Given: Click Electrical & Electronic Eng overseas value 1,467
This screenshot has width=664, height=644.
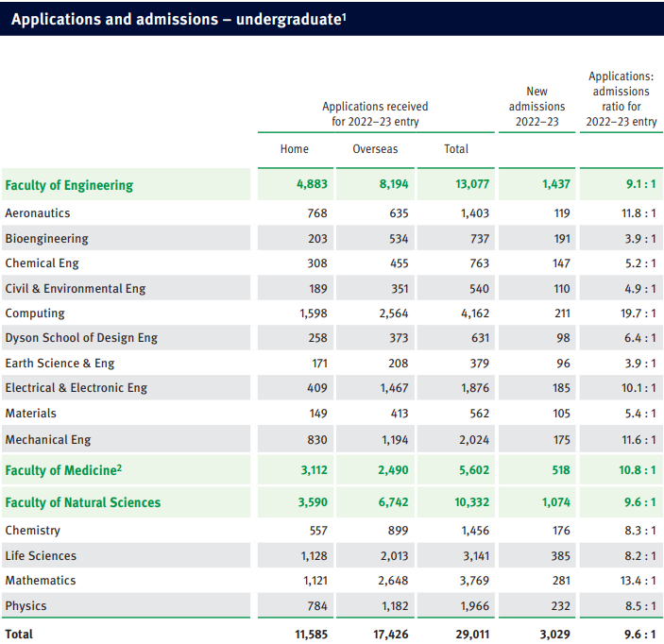Looking at the screenshot, I should pos(394,388).
